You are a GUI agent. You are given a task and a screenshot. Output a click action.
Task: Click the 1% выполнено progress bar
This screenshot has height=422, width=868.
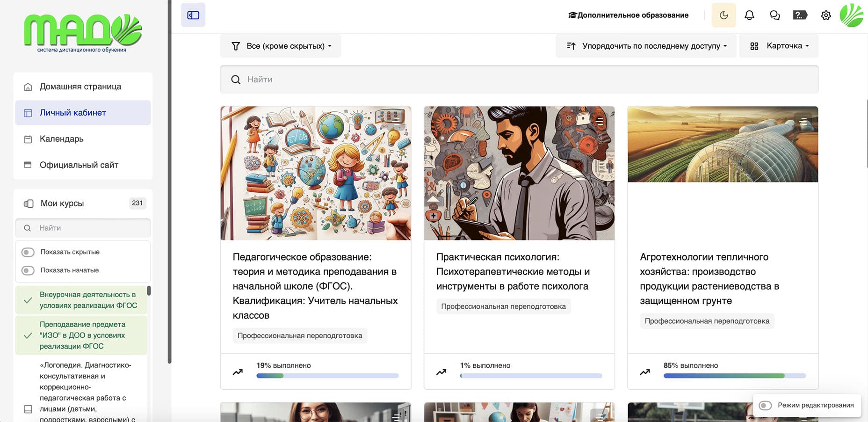coord(531,376)
